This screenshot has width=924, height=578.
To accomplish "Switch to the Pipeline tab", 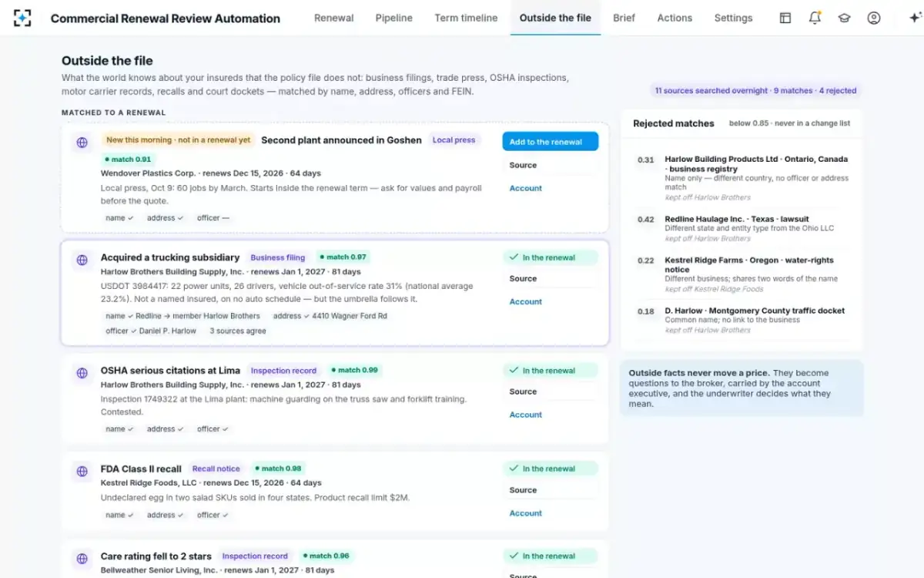I will coord(393,18).
